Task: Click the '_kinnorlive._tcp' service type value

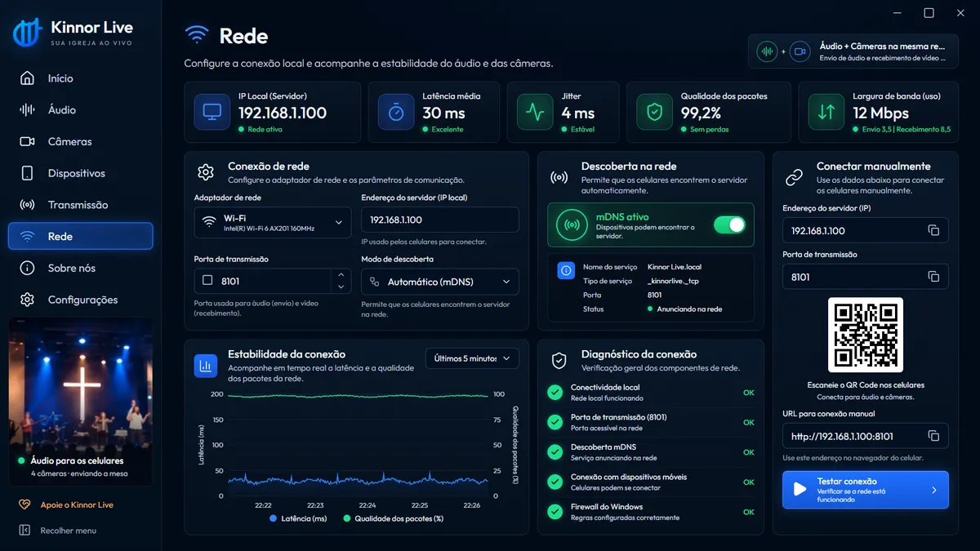Action: [673, 281]
